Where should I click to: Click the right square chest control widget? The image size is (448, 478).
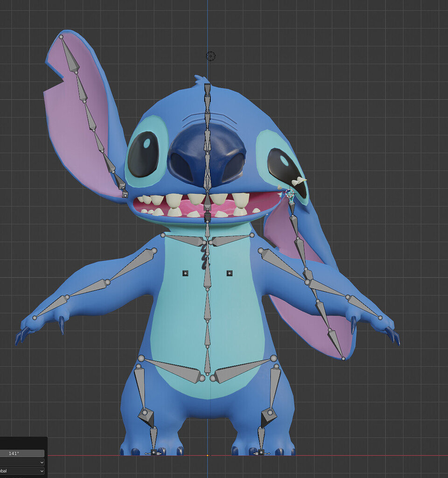(x=229, y=272)
